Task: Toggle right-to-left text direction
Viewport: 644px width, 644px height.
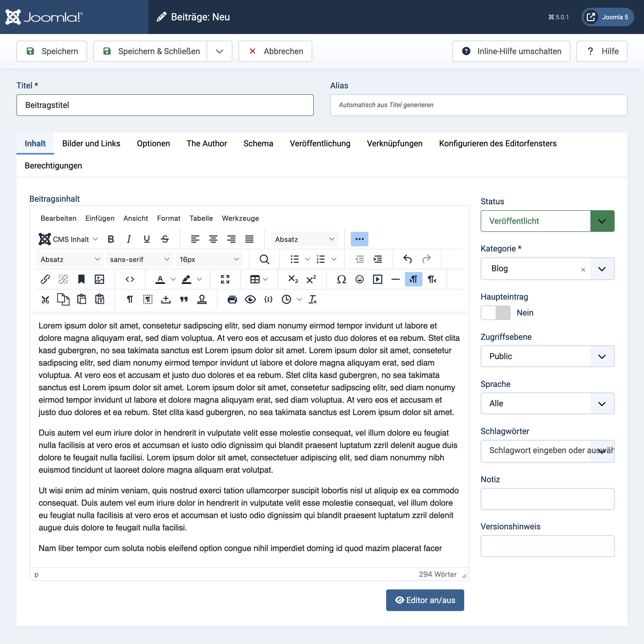Action: pyautogui.click(x=432, y=279)
